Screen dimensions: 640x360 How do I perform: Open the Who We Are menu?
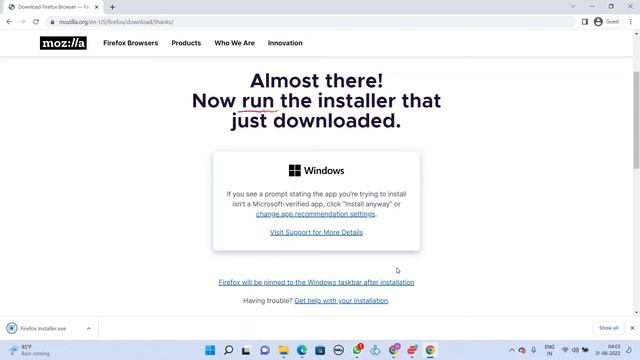[x=234, y=43]
